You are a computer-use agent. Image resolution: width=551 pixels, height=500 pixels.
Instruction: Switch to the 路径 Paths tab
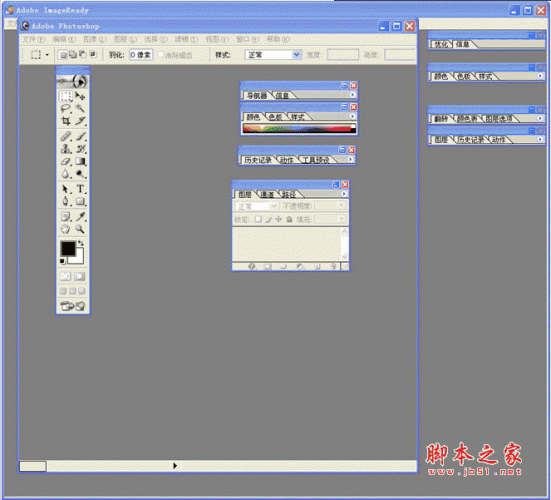pyautogui.click(x=289, y=194)
